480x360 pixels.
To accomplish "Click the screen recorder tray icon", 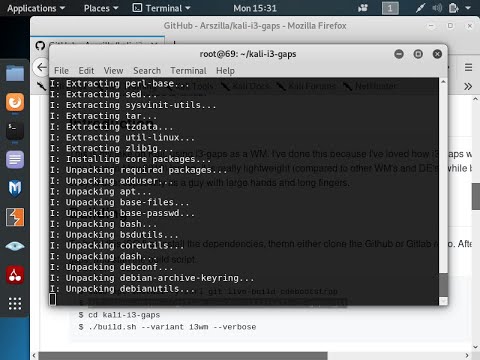I will tap(363, 8).
